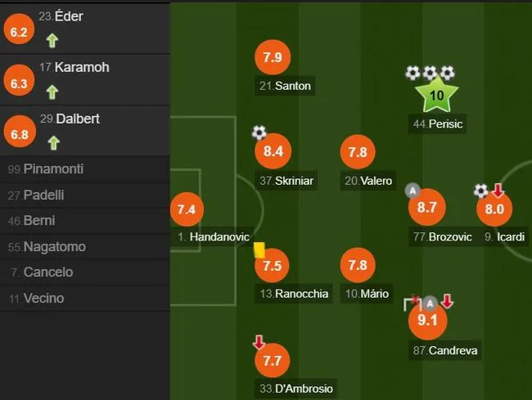This screenshot has height=400, width=532.
Task: Click the missed penalty icon on Candreva
Action: point(412,303)
